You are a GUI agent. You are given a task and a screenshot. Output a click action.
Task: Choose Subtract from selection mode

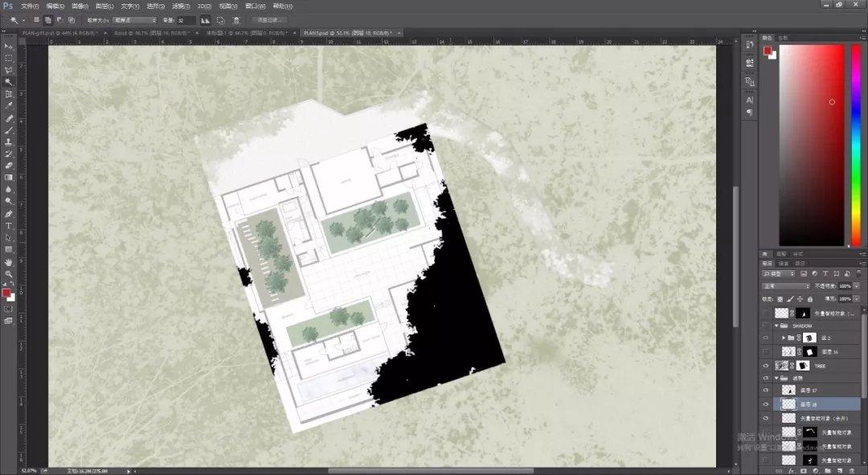point(59,20)
